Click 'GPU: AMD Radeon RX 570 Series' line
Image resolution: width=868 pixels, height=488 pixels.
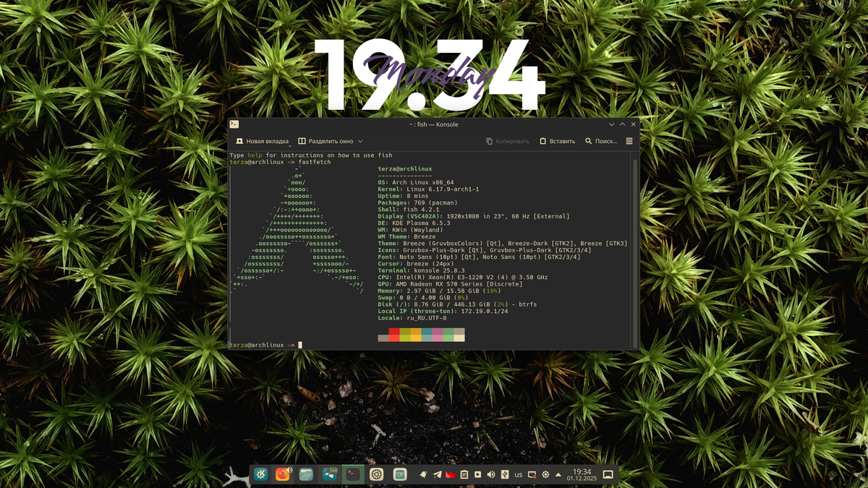[450, 283]
